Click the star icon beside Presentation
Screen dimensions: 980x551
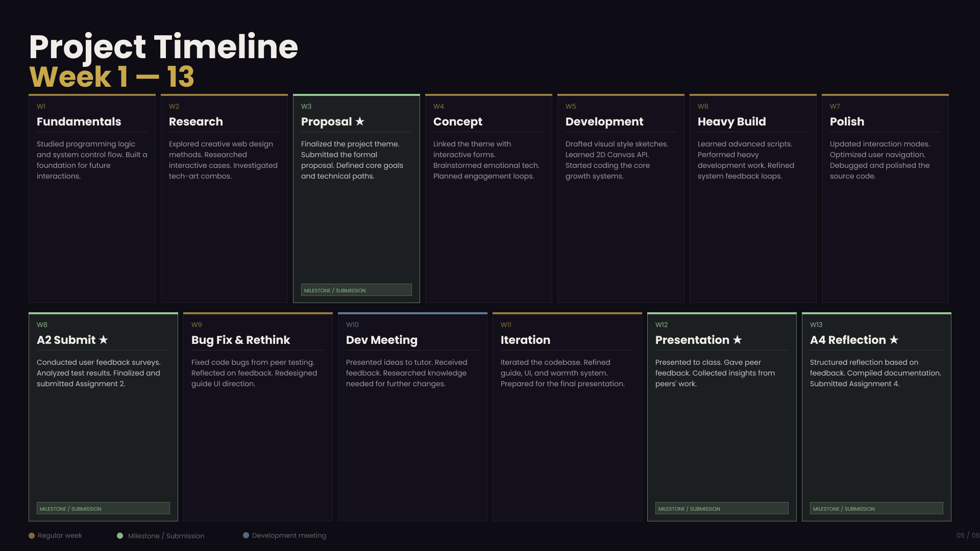(737, 340)
